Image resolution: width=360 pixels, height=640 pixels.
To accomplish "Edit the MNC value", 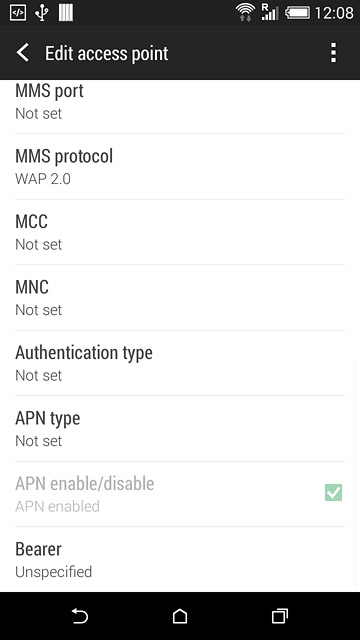I will pyautogui.click(x=180, y=298).
